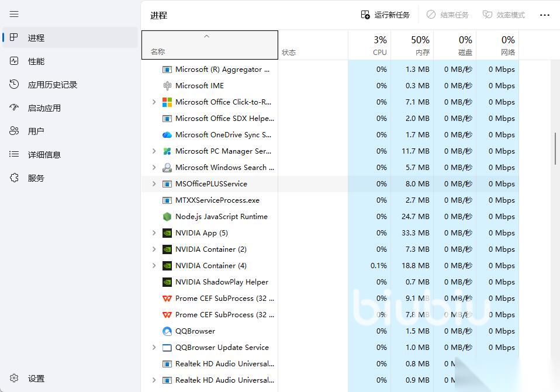The image size is (560, 392).
Task: Expand the last Realtek HD Audio Universal group
Action: tap(154, 380)
